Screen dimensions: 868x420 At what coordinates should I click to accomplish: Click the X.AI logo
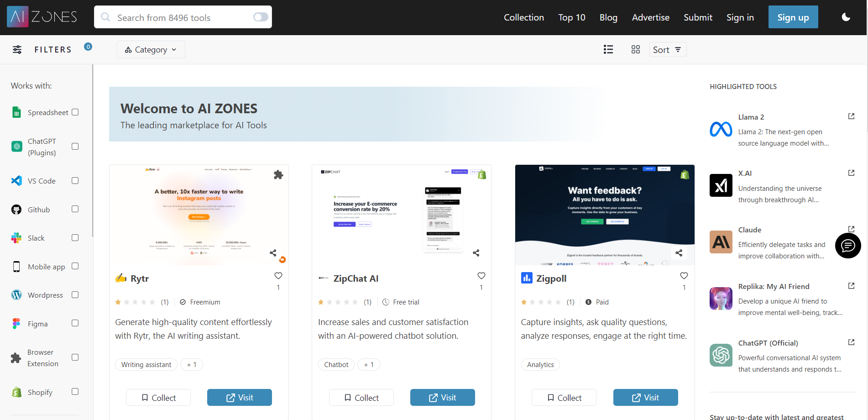[x=721, y=185]
